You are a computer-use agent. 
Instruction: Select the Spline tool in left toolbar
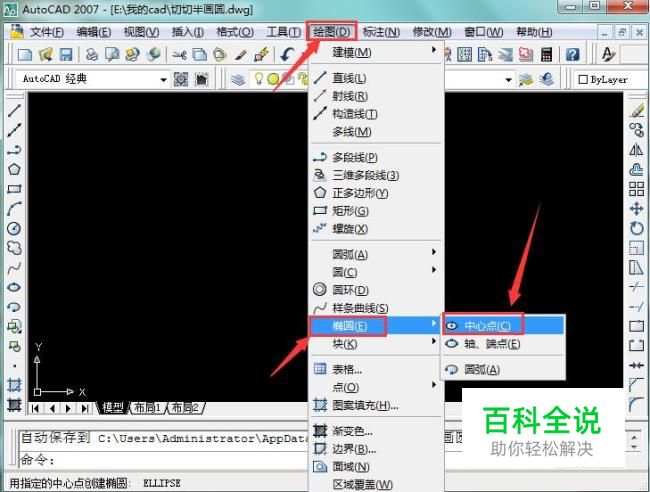[14, 268]
